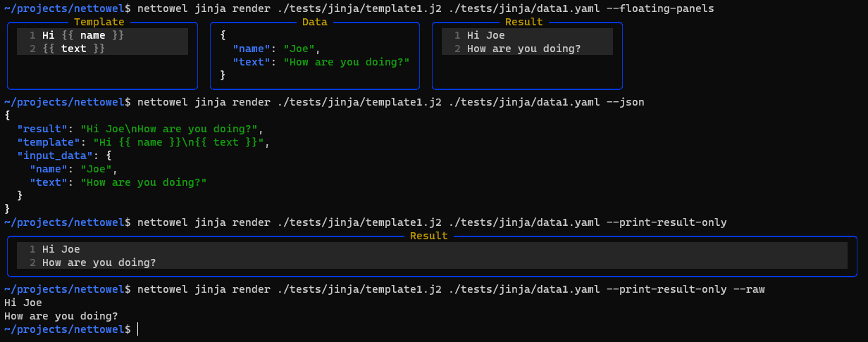The height and width of the screenshot is (342, 868).
Task: Click the "input_data" key in JSON output
Action: (56, 156)
